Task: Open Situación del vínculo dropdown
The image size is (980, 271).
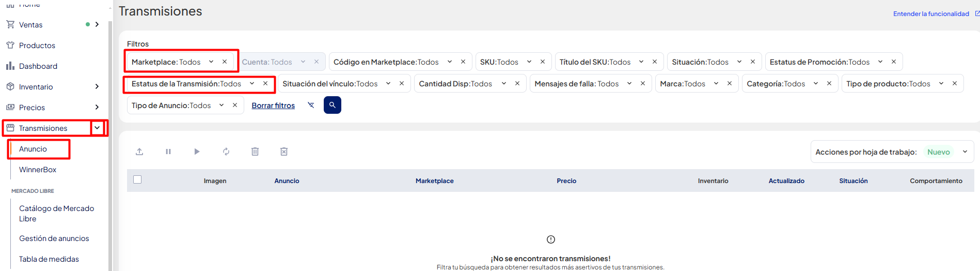Action: pos(388,83)
